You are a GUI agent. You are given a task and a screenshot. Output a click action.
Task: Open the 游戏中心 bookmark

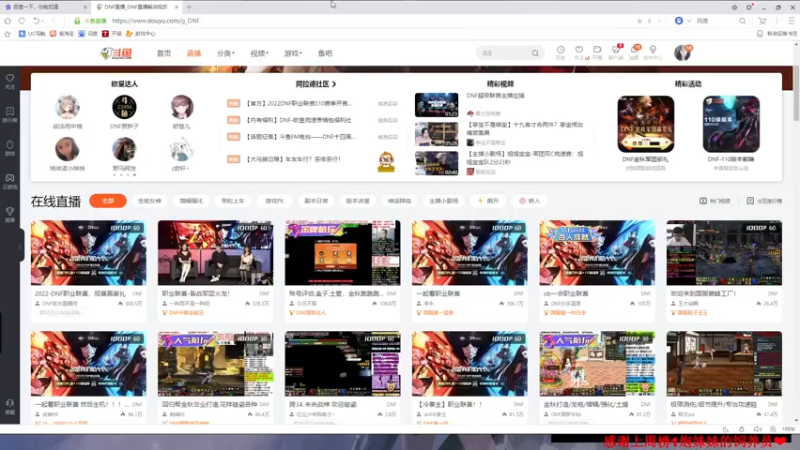pyautogui.click(x=140, y=34)
